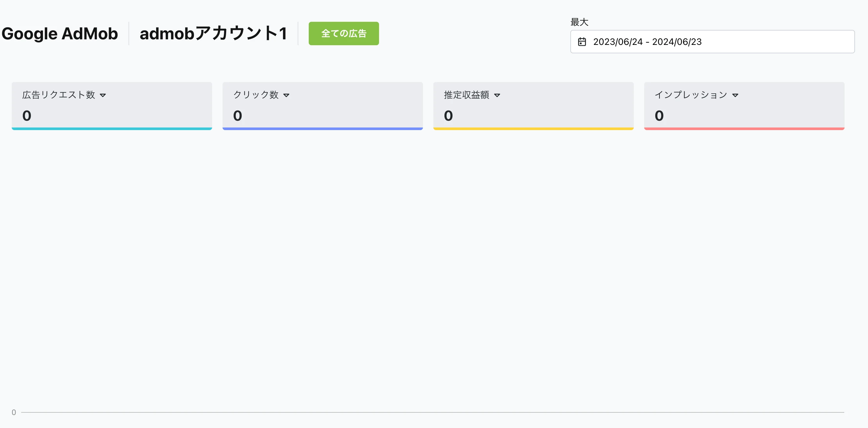
Task: Click the chart's zero axis label
Action: point(14,412)
